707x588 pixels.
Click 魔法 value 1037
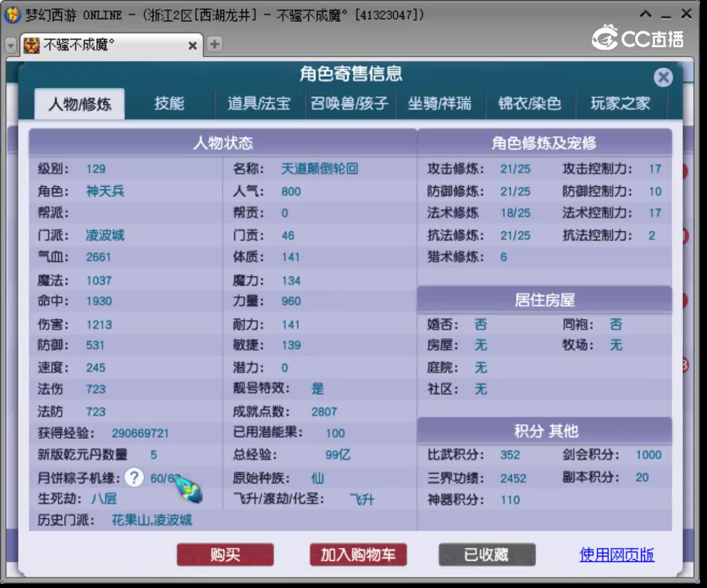(x=99, y=281)
